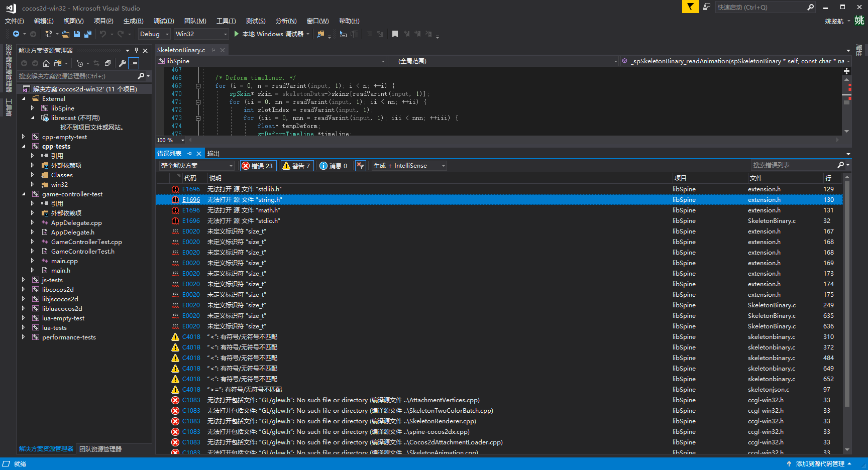Open the 调试(D) menu
868x470 pixels.
click(x=164, y=21)
